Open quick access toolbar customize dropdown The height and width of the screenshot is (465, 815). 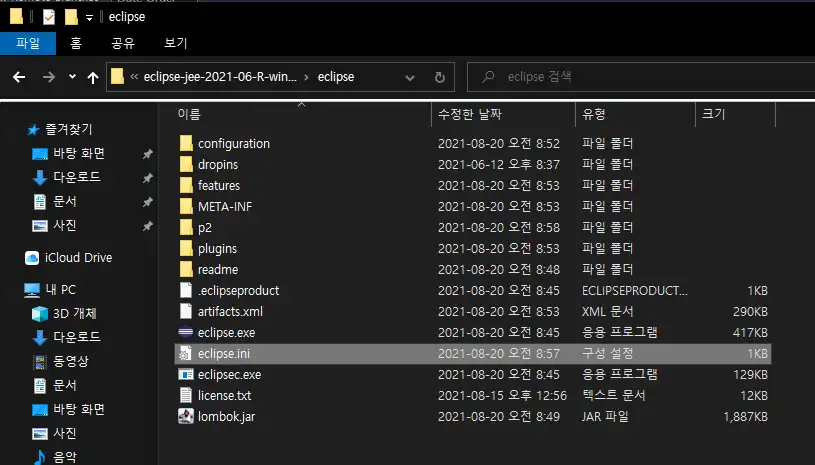click(x=89, y=18)
